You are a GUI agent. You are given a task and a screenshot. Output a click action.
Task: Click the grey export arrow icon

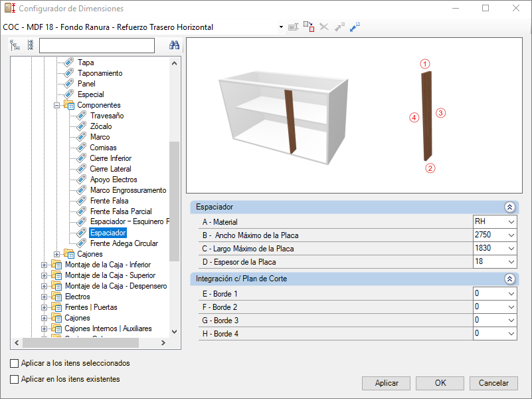[x=339, y=27]
